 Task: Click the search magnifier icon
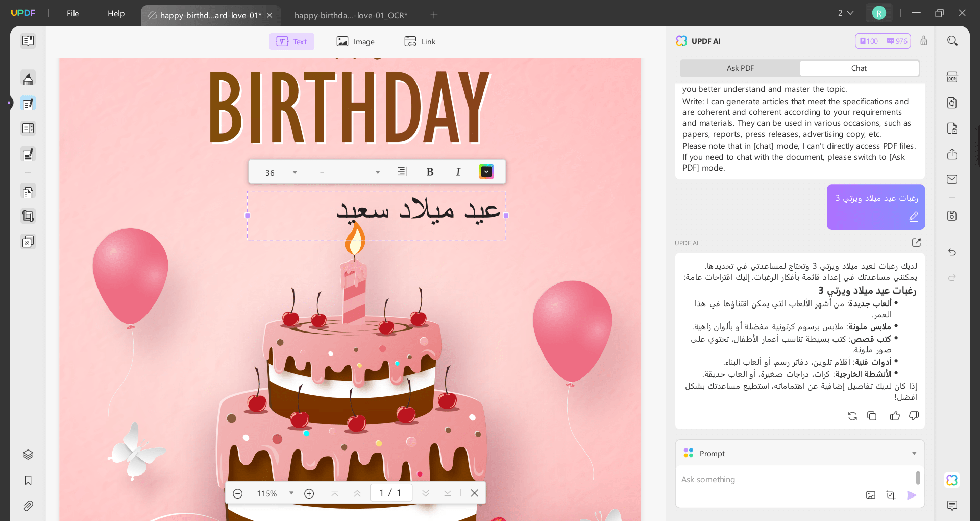[x=952, y=41]
